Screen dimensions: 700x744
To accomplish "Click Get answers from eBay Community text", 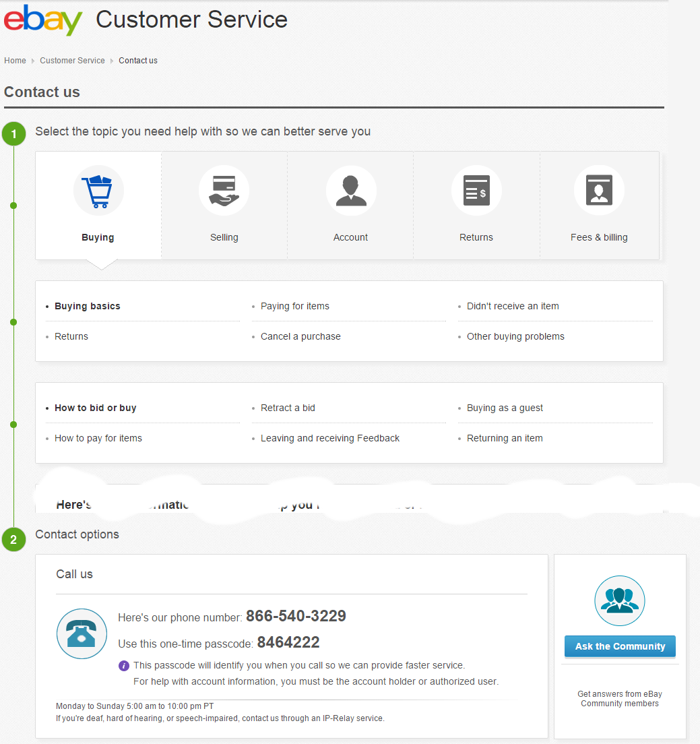I will (x=620, y=698).
